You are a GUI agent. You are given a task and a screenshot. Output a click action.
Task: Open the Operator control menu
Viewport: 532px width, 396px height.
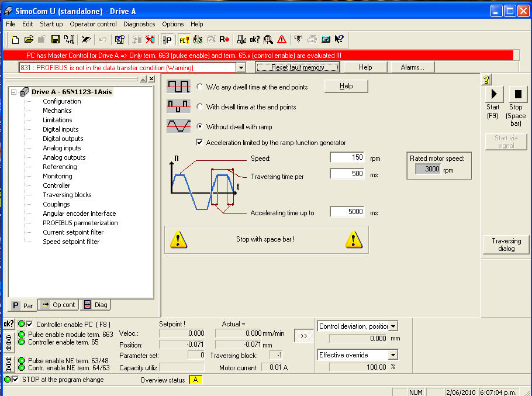pos(93,24)
